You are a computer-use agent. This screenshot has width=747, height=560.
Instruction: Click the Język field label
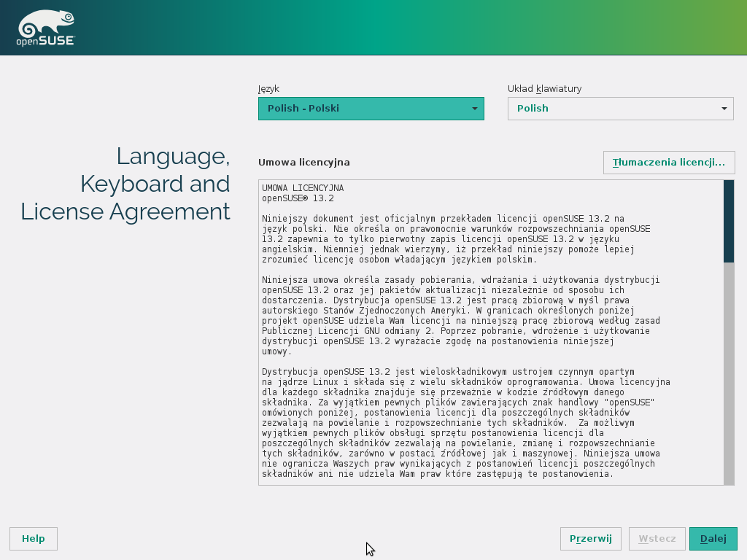coord(268,89)
